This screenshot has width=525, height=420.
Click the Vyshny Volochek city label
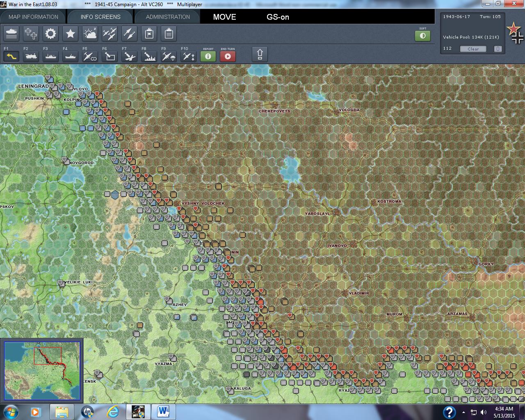coord(203,203)
